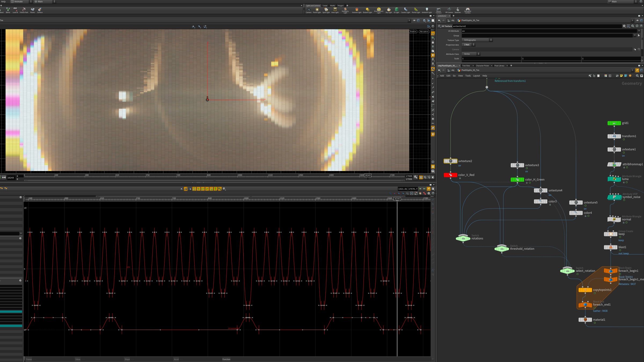The width and height of the screenshot is (644, 362).
Task: Switch to the Tree View tab
Action: (x=466, y=66)
